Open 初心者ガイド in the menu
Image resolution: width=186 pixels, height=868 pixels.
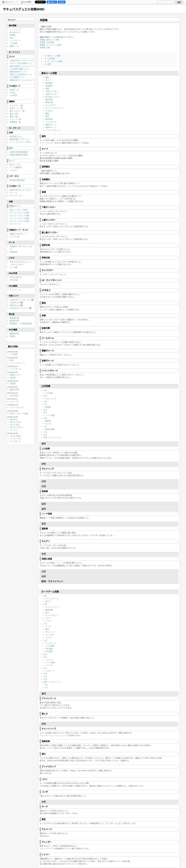(15, 32)
